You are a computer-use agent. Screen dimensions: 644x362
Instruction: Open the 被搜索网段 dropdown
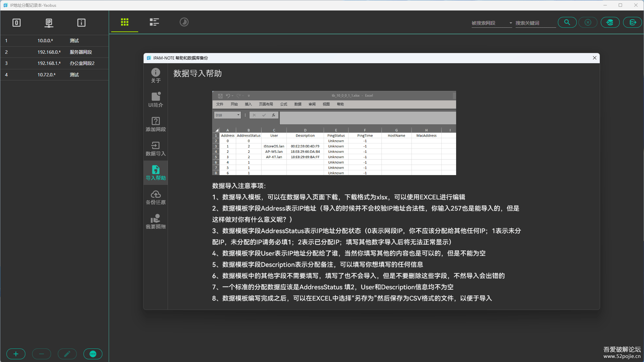pyautogui.click(x=492, y=23)
